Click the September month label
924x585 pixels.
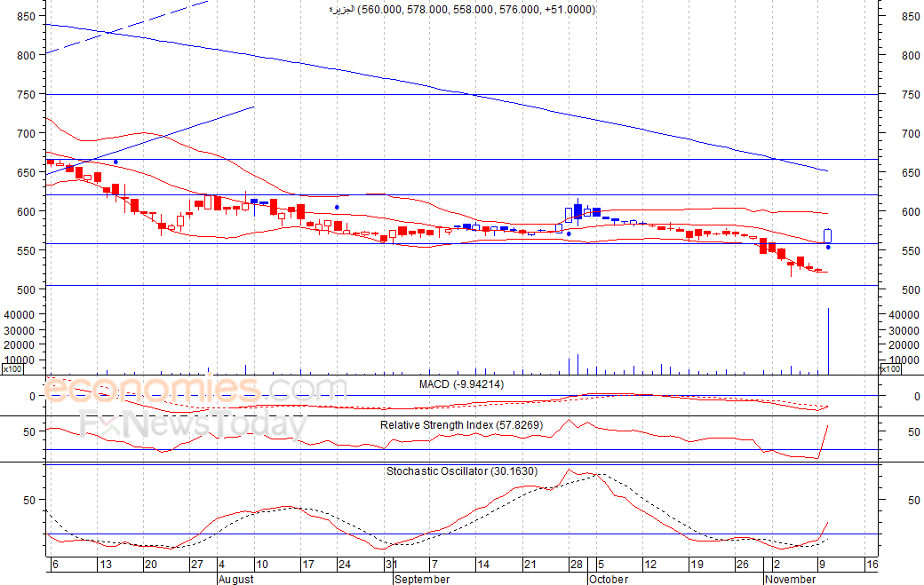click(422, 579)
